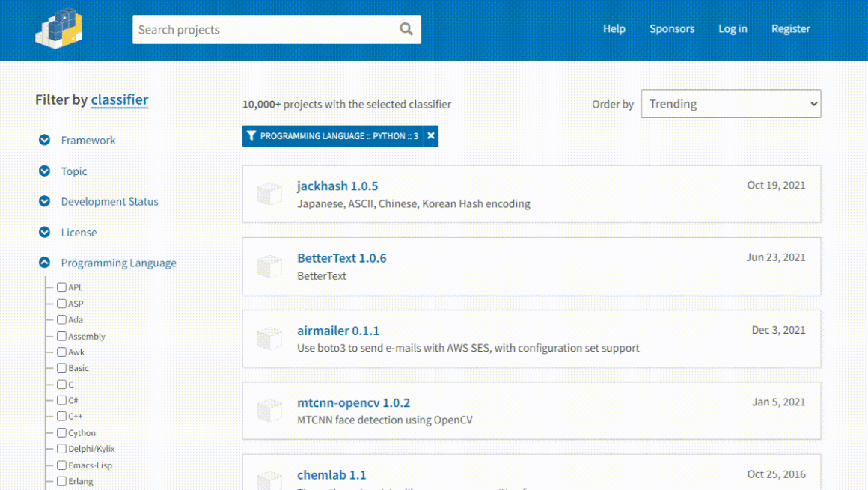Screen dimensions: 868x490
Task: Click the filter funnel icon on the tag
Action: point(251,136)
